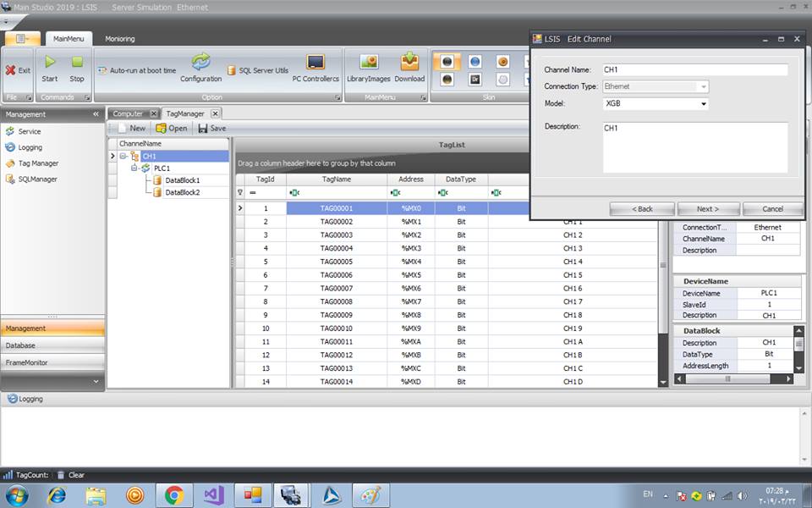The width and height of the screenshot is (812, 508).
Task: Click Open in TagManager toolbar
Action: coord(172,128)
